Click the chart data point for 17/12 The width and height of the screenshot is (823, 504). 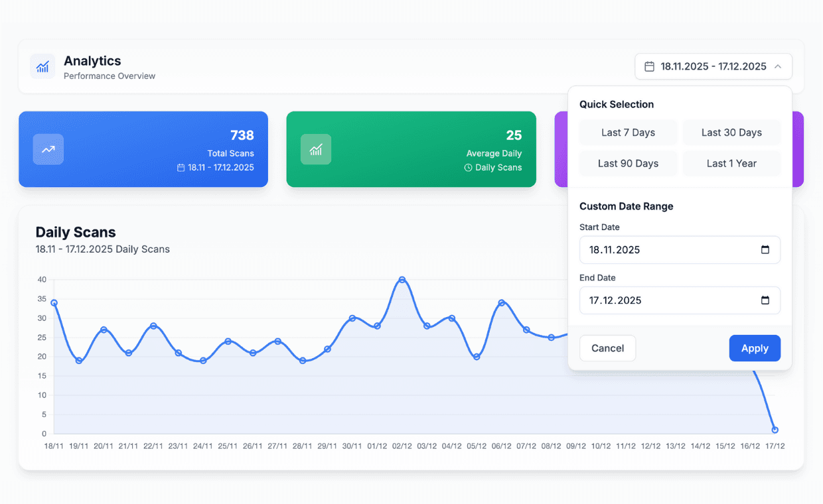(x=775, y=430)
